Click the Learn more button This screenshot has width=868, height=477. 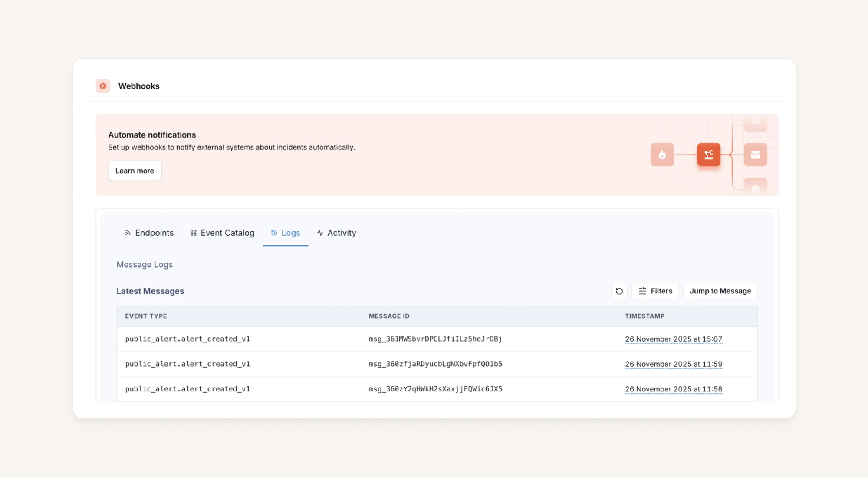click(x=135, y=171)
